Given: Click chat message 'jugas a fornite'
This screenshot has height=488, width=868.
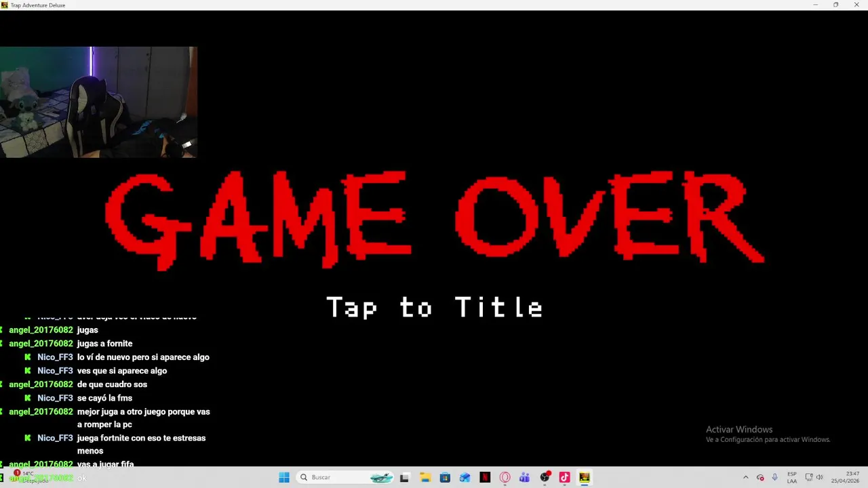Looking at the screenshot, I should click(104, 344).
